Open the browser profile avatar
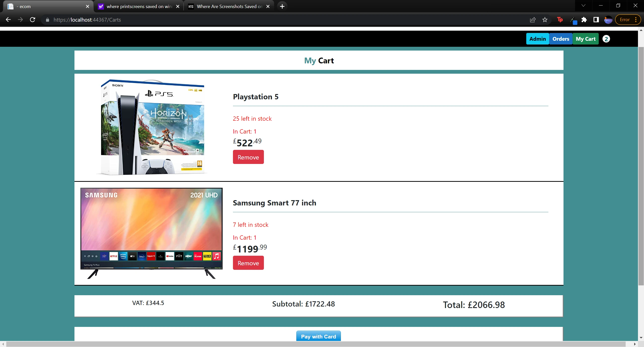The image size is (644, 347). tap(608, 20)
